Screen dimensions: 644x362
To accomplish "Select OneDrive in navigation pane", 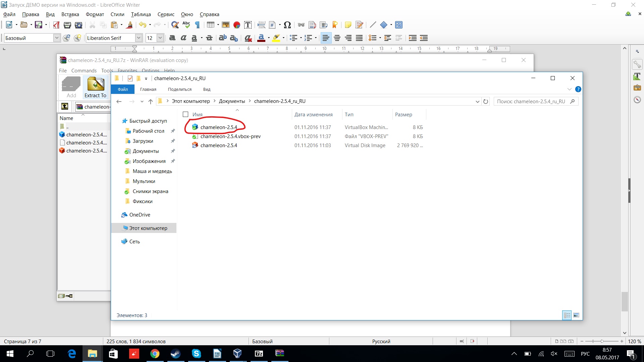I will point(140,215).
